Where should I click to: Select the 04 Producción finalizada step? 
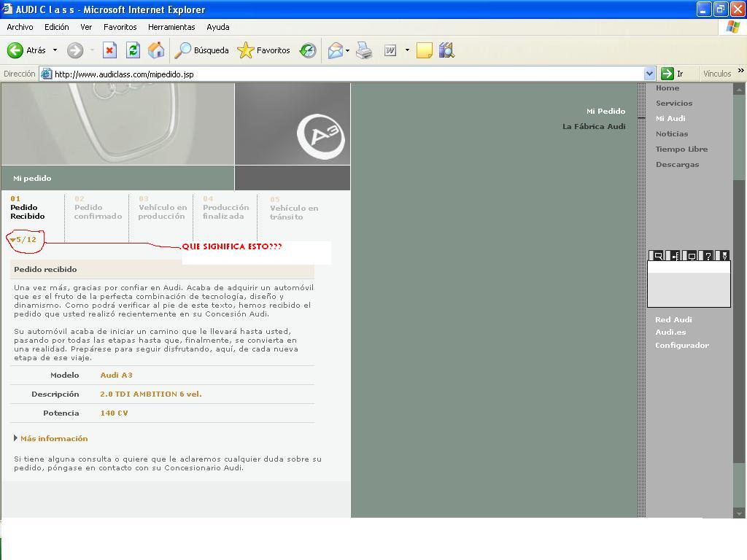click(x=226, y=208)
